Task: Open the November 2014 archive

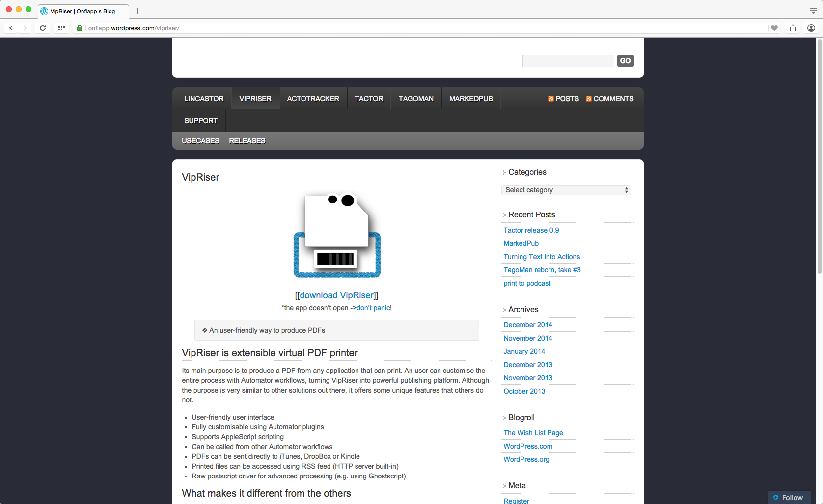Action: pos(528,338)
